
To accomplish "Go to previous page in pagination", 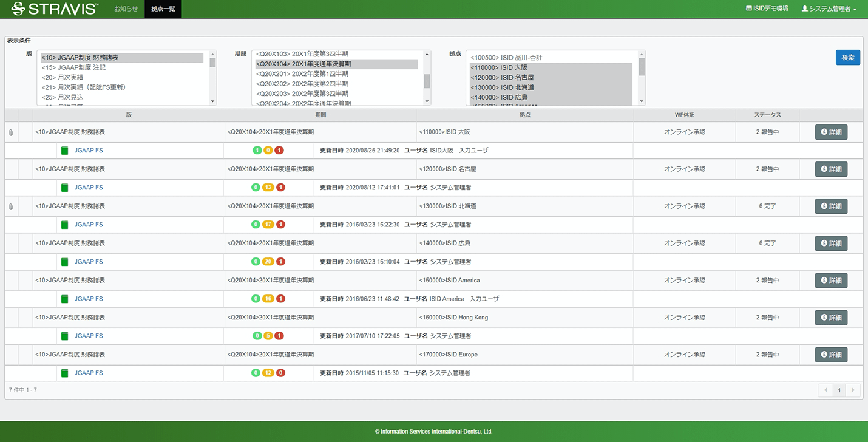I will click(x=825, y=390).
